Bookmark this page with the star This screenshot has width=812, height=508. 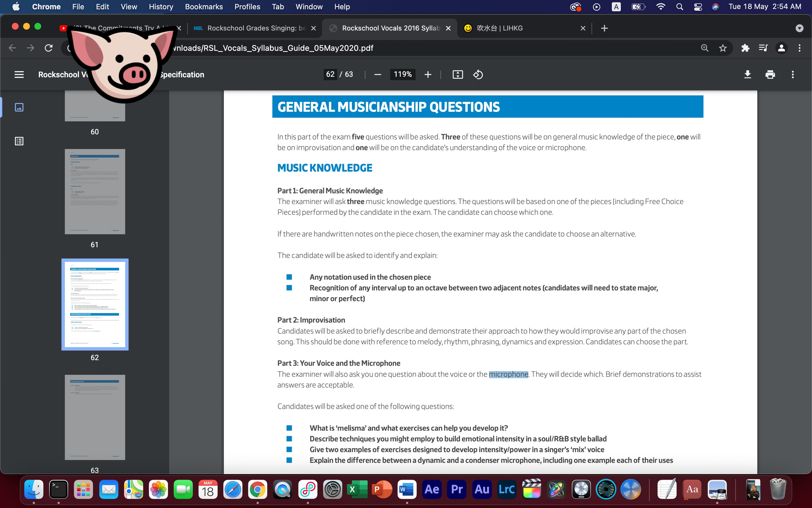click(x=723, y=48)
